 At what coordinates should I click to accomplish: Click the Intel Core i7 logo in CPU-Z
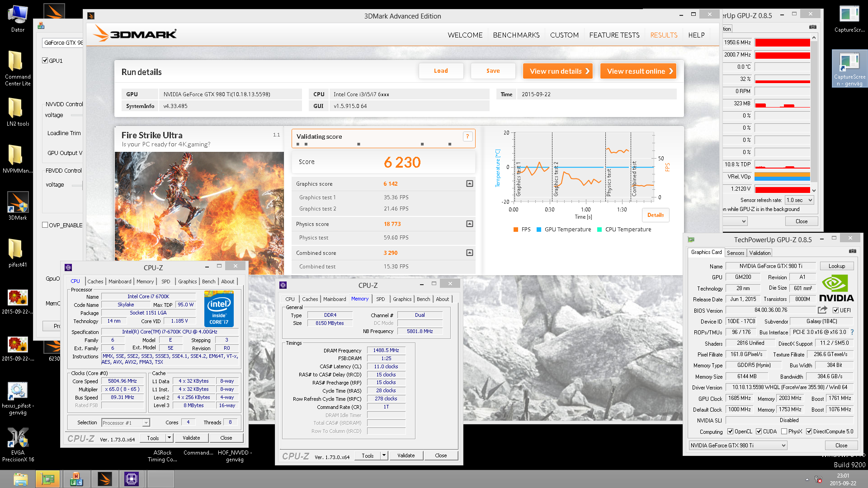click(x=219, y=309)
